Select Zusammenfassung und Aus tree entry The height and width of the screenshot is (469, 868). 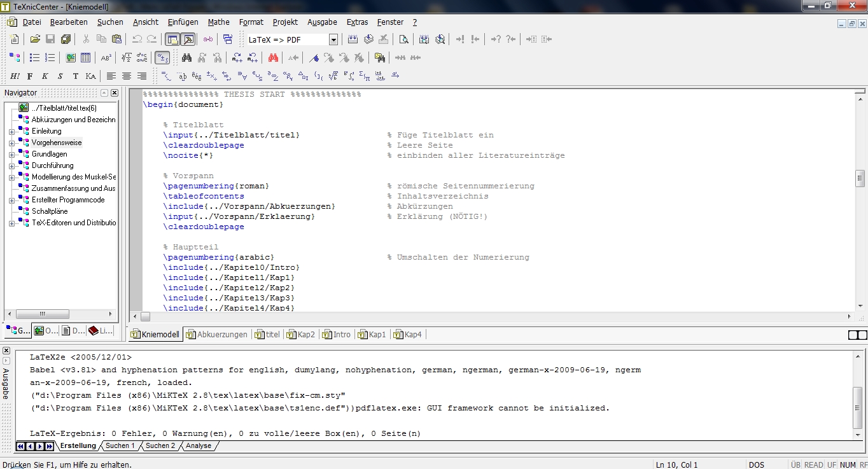click(x=73, y=188)
